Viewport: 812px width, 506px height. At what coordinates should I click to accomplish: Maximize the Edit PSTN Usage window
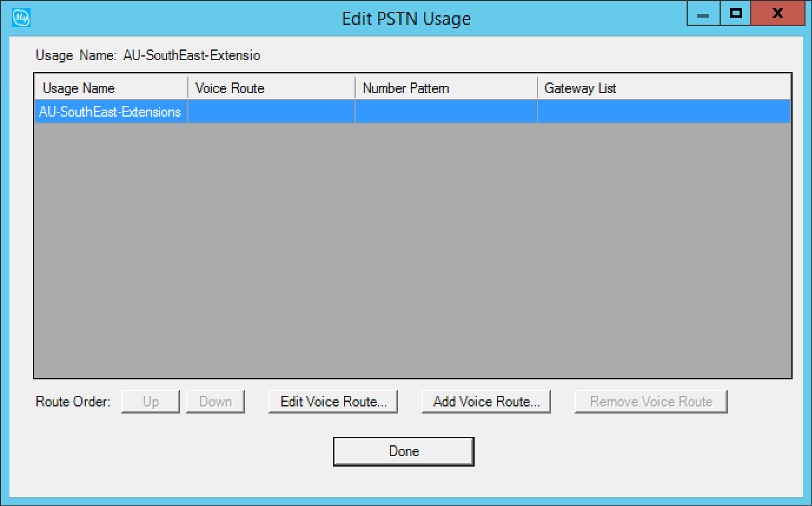click(x=735, y=14)
